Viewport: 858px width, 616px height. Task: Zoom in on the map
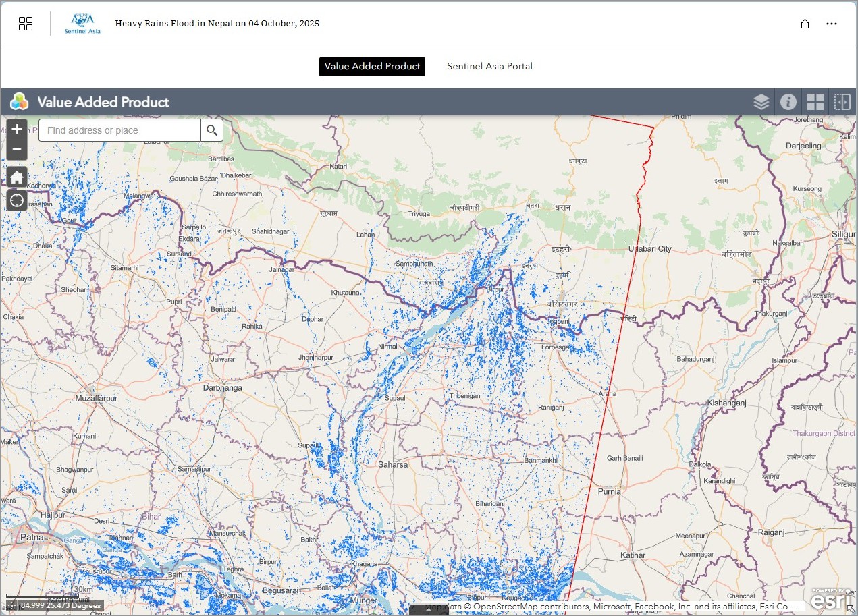(x=17, y=129)
